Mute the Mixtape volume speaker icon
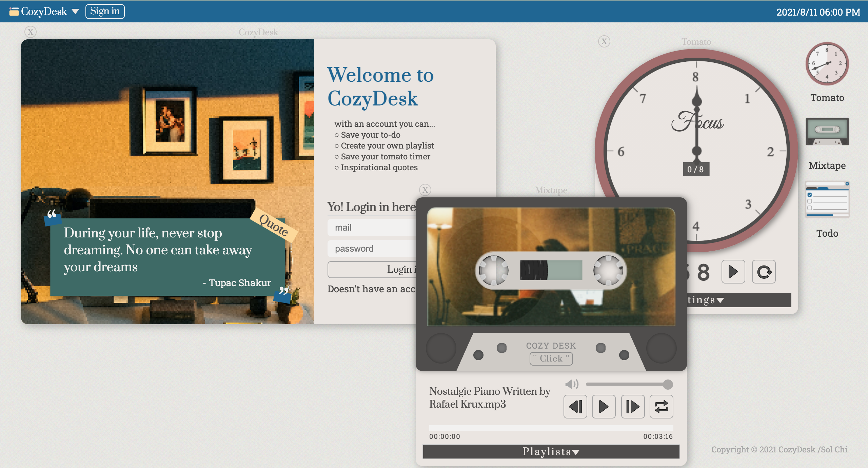The height and width of the screenshot is (468, 868). click(572, 384)
